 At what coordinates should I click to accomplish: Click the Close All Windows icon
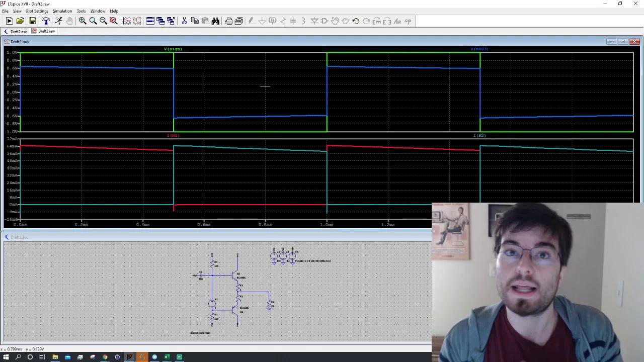[171, 21]
